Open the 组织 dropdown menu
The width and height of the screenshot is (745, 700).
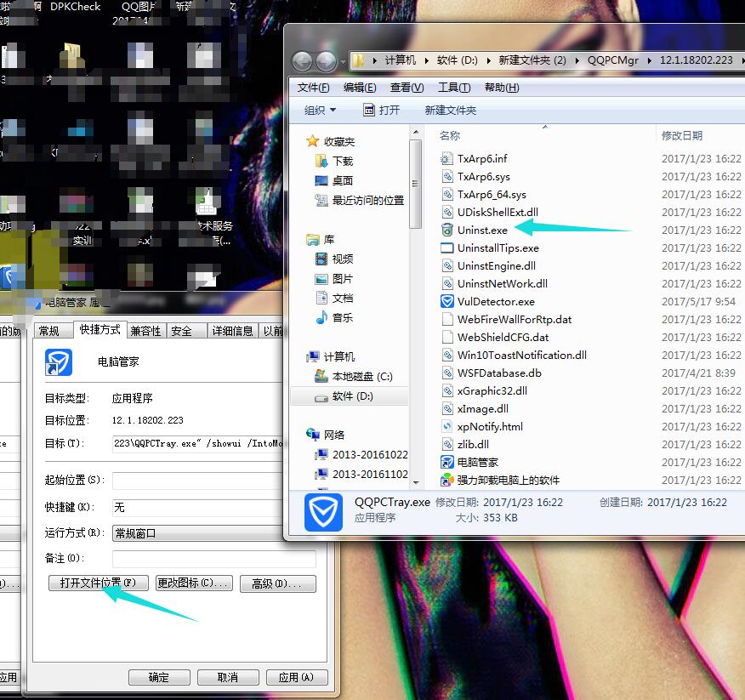point(320,111)
